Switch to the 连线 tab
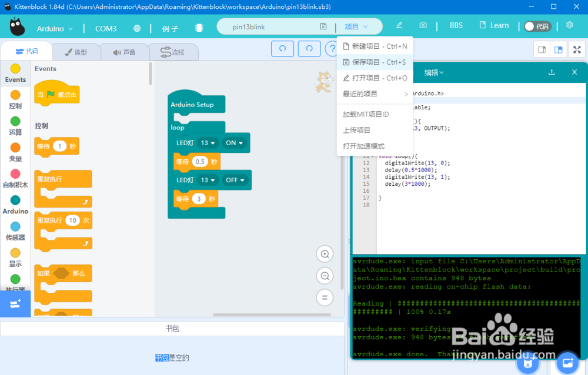Screen dimensions: 588x375 (x=173, y=52)
